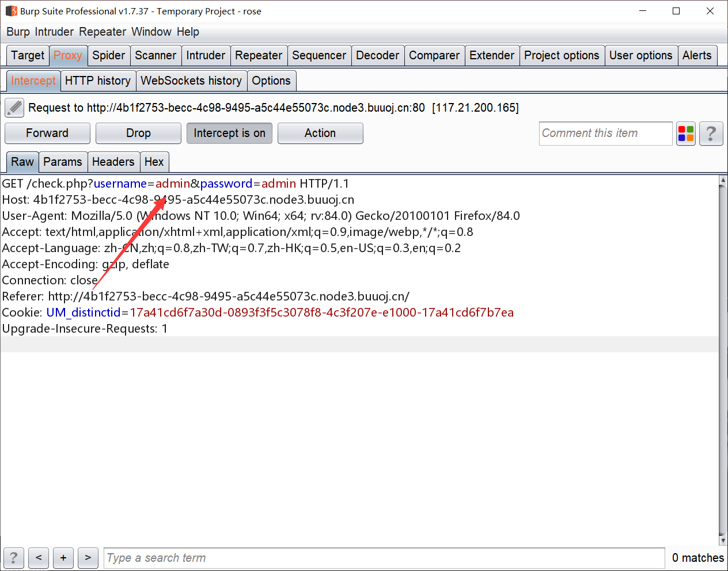728x571 pixels.
Task: Click the pencil edit target icon
Action: click(14, 108)
